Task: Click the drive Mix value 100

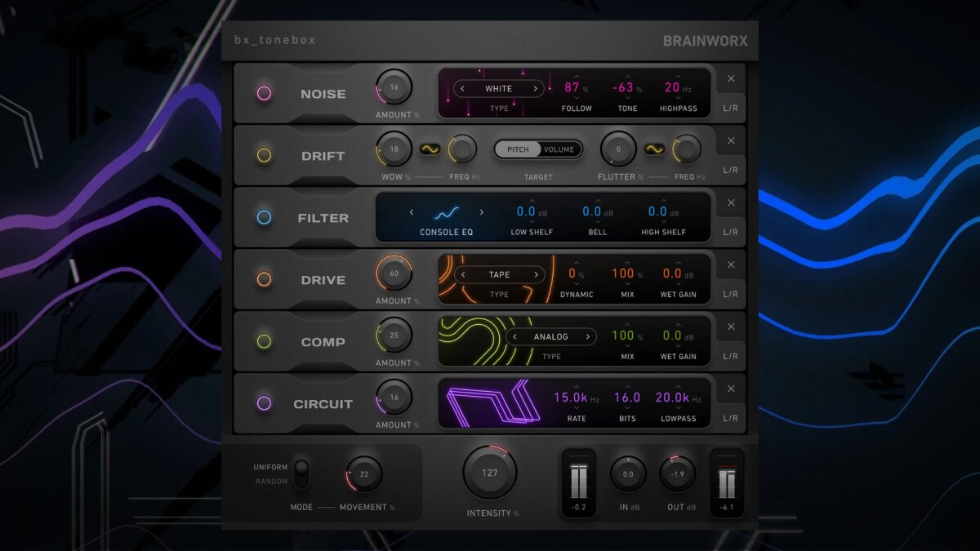Action: pos(622,273)
